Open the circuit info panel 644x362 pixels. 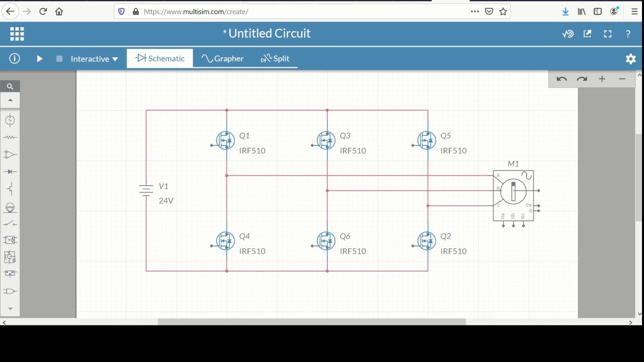point(15,59)
